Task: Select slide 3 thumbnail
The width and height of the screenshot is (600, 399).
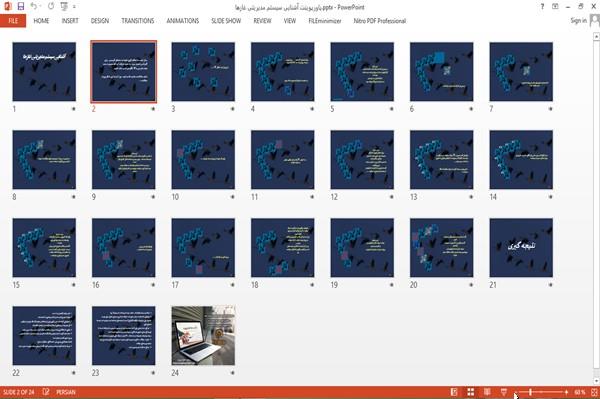Action: pos(203,72)
